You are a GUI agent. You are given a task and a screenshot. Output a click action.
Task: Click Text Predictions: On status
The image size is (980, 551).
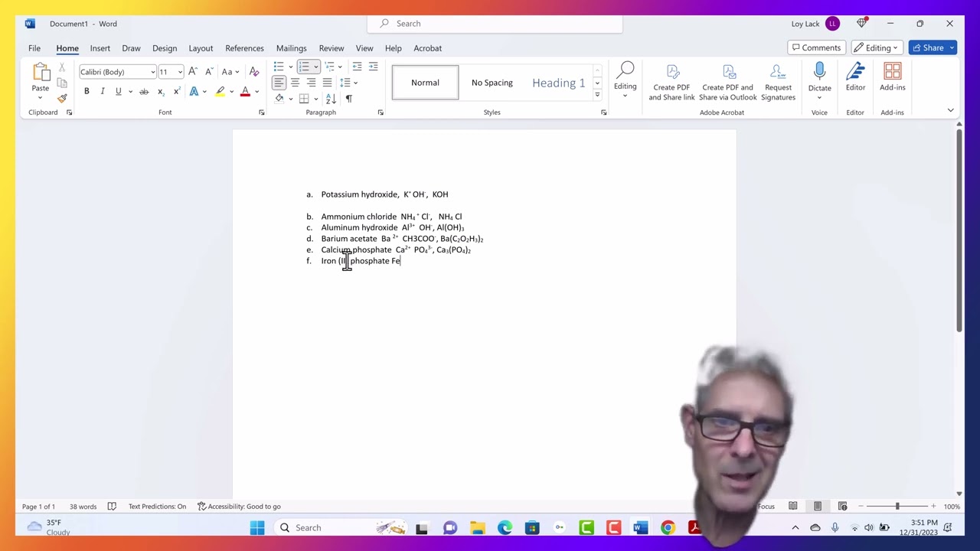(157, 506)
